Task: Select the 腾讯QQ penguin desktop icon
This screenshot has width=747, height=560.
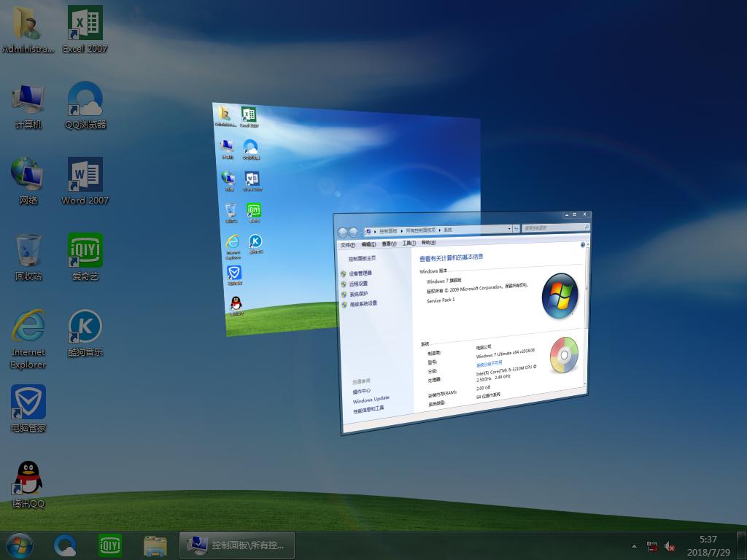Action: [28, 483]
